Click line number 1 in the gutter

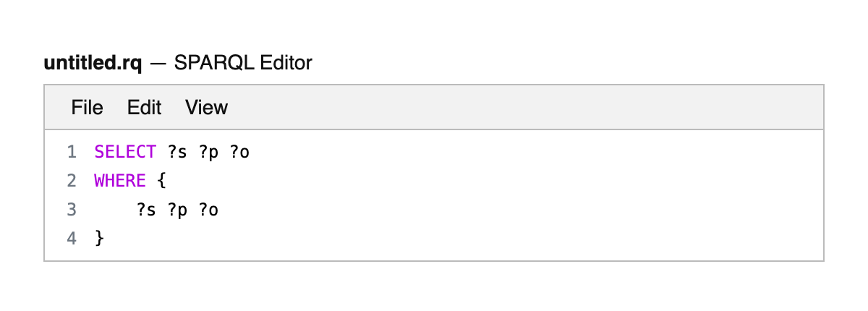tap(71, 152)
